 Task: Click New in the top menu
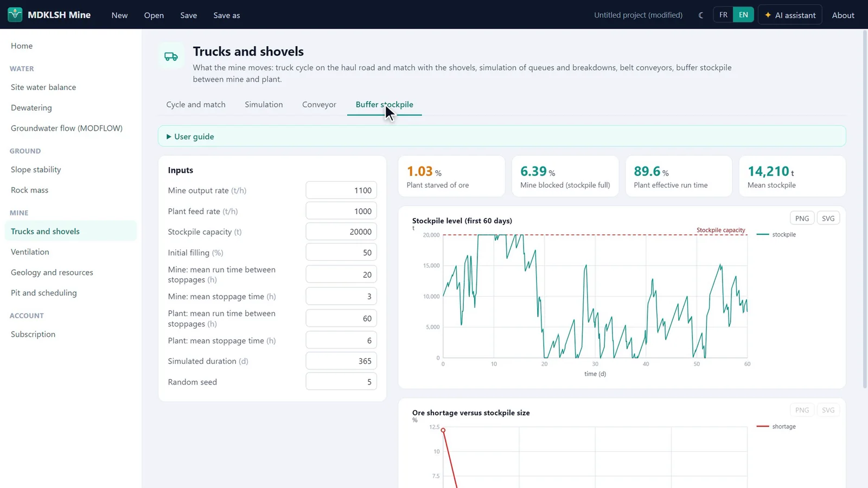120,15
